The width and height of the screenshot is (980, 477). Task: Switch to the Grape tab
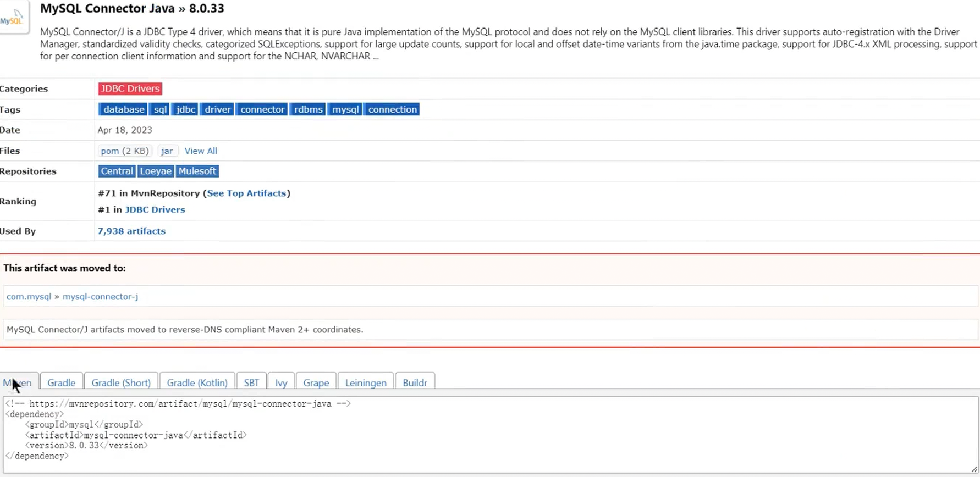(x=316, y=382)
